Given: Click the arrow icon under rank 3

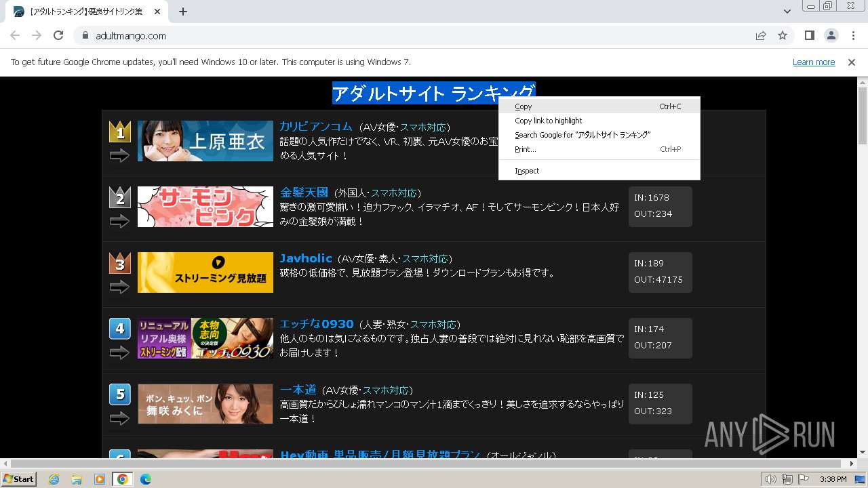Looking at the screenshot, I should point(119,287).
